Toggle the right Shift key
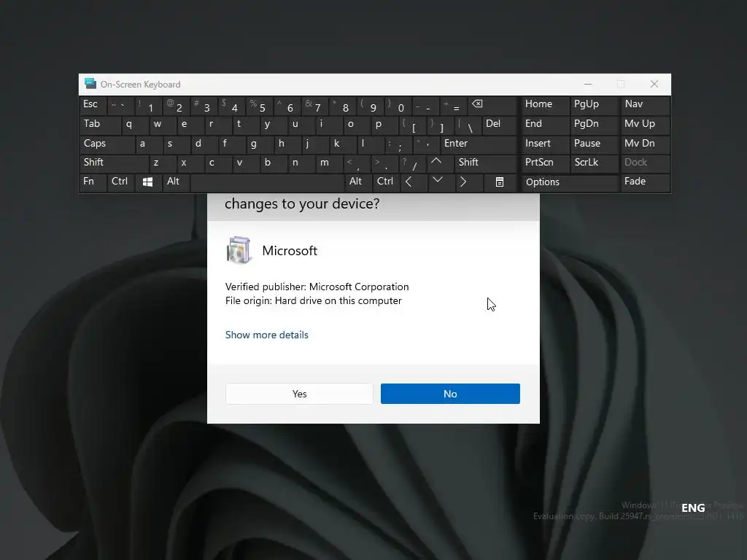The image size is (747, 560). tap(485, 163)
